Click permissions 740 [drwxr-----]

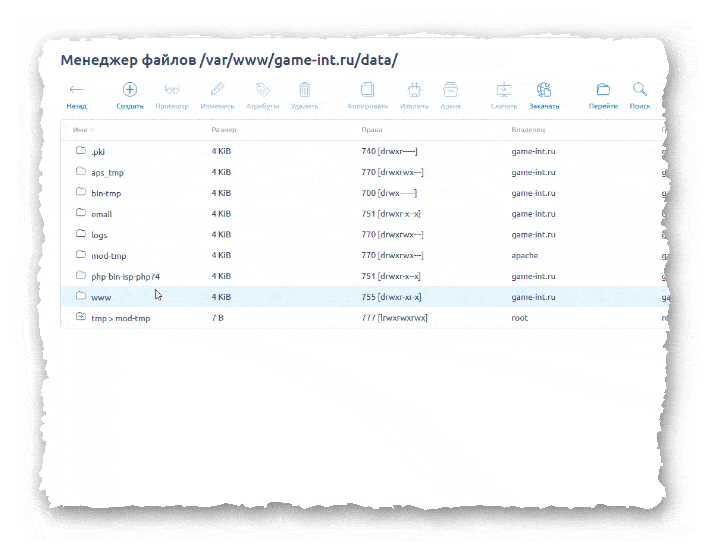pyautogui.click(x=389, y=151)
